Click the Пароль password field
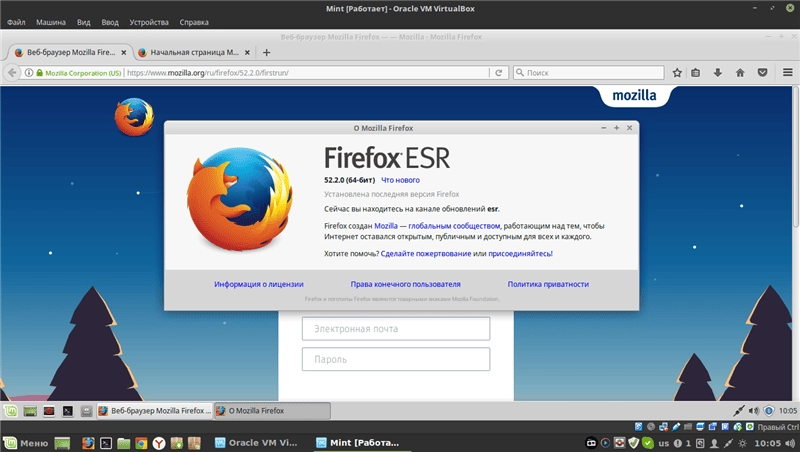Viewport: 800px width, 452px height. (x=396, y=359)
